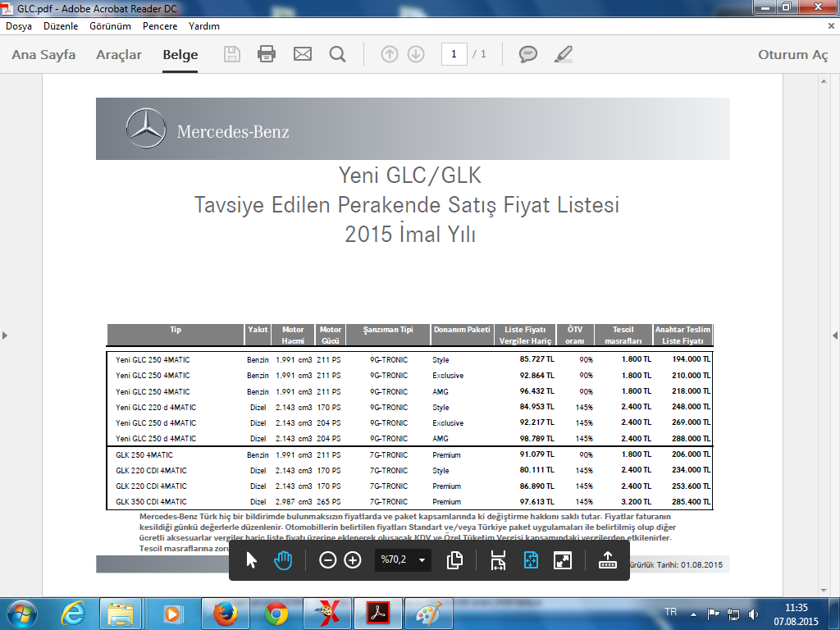Image resolution: width=840 pixels, height=630 pixels.
Task: Show hidden tray icons arrow
Action: pos(694,614)
